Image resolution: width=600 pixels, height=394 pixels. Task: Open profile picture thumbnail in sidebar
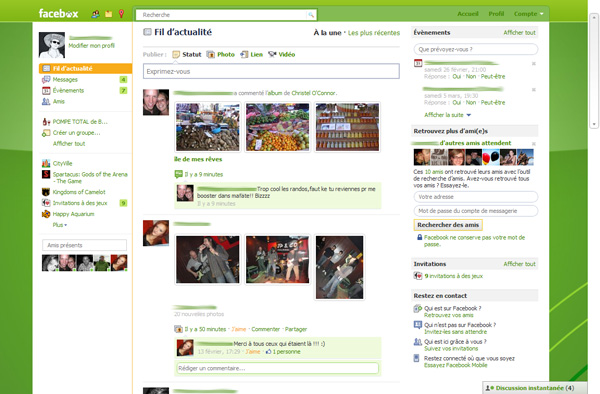click(x=52, y=45)
